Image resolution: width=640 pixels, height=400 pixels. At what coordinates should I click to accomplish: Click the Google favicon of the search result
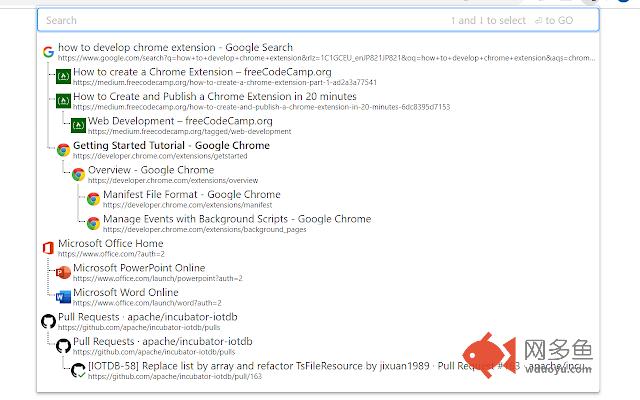49,52
